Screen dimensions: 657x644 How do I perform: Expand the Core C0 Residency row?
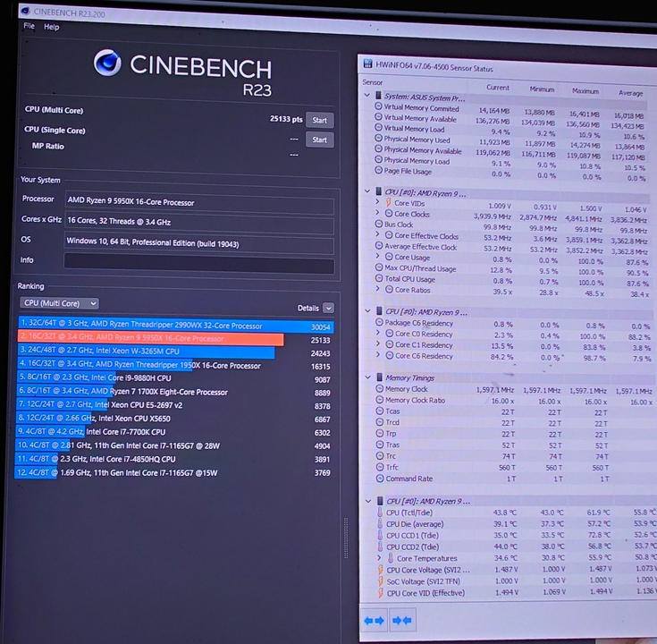tap(378, 333)
